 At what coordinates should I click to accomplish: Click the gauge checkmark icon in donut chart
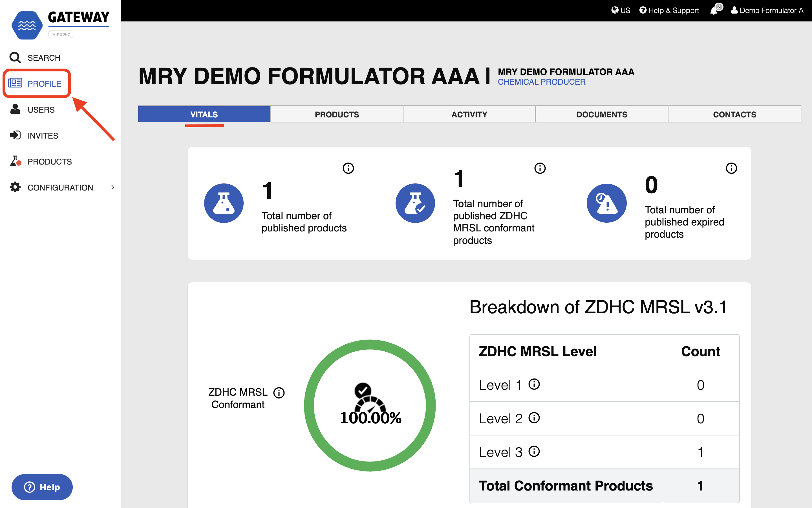tap(370, 397)
